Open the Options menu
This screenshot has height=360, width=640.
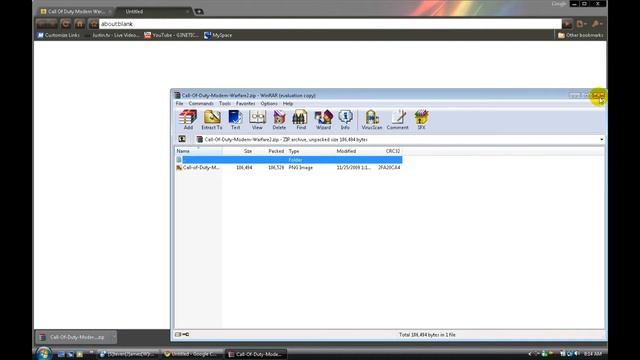269,104
